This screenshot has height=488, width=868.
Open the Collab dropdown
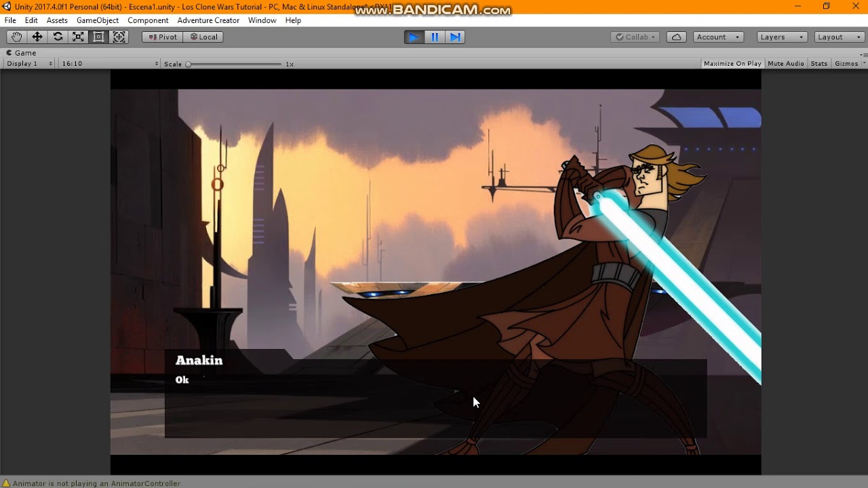pos(636,37)
